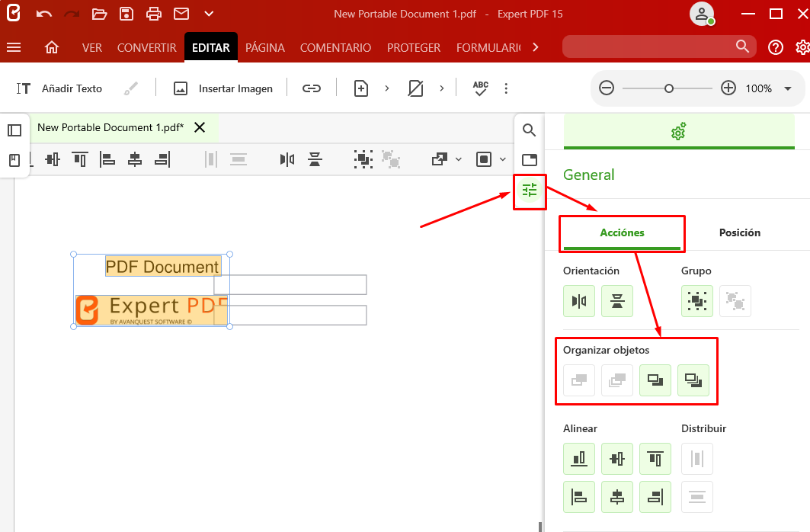
Task: Send backward in Organizar objetos
Action: point(655,380)
